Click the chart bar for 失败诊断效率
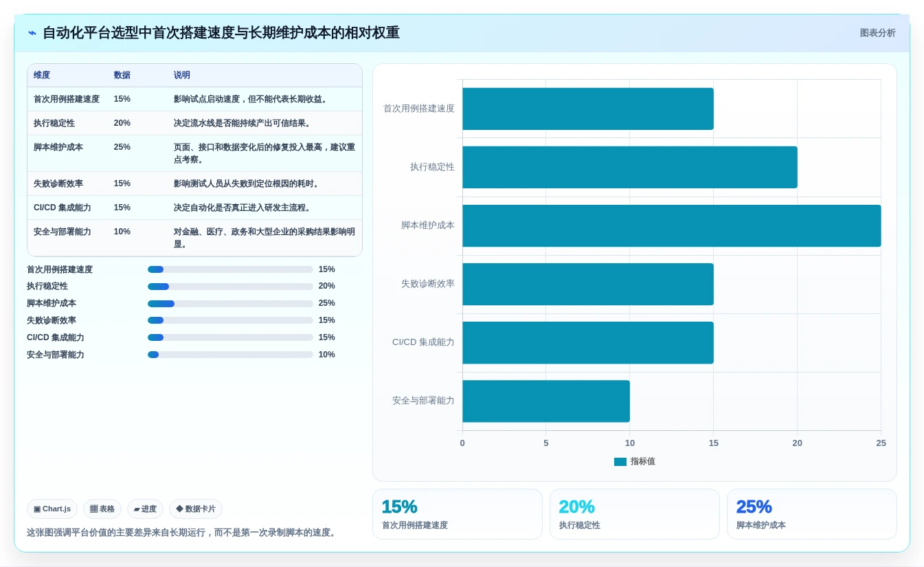The image size is (924, 567). coord(588,284)
